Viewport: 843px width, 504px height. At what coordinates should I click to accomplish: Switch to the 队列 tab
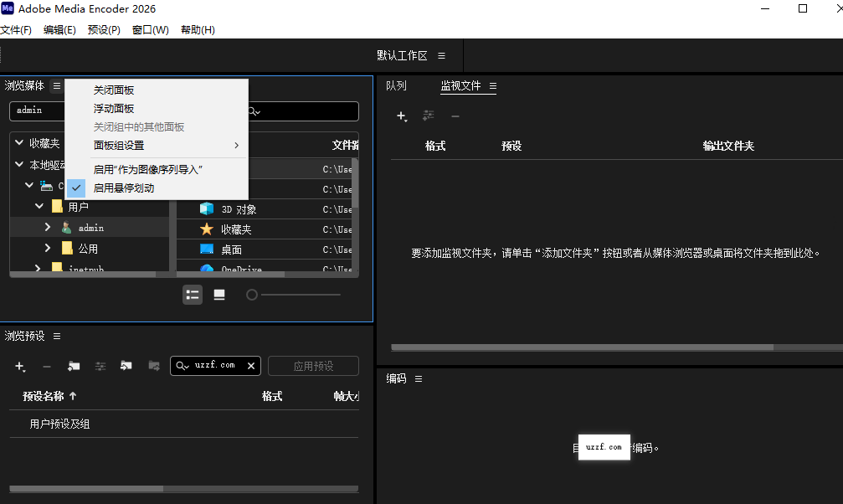(397, 85)
